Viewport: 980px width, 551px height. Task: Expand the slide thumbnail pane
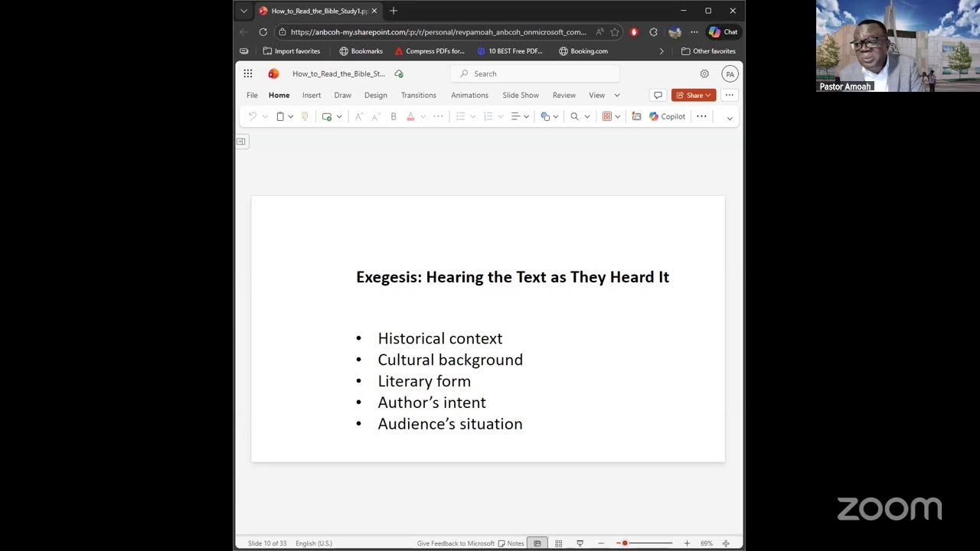click(x=241, y=141)
